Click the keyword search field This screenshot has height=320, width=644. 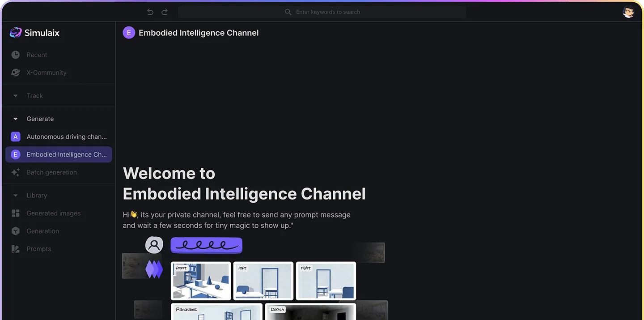coord(322,12)
